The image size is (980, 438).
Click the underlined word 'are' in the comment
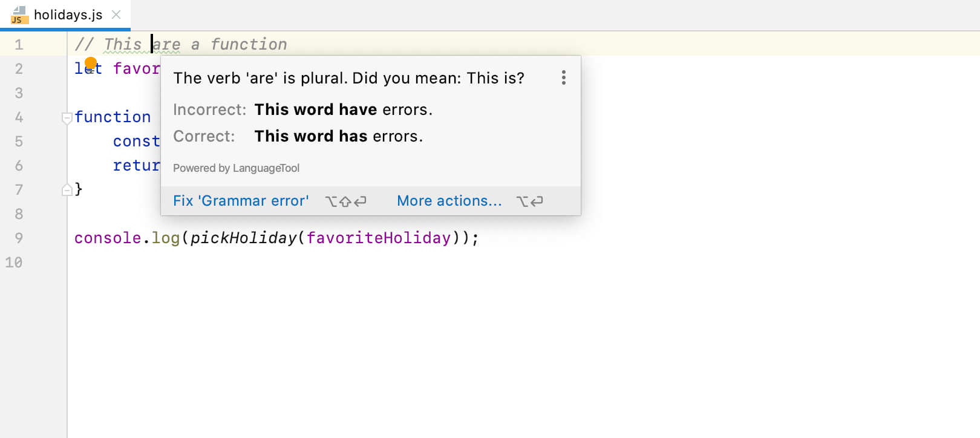167,45
